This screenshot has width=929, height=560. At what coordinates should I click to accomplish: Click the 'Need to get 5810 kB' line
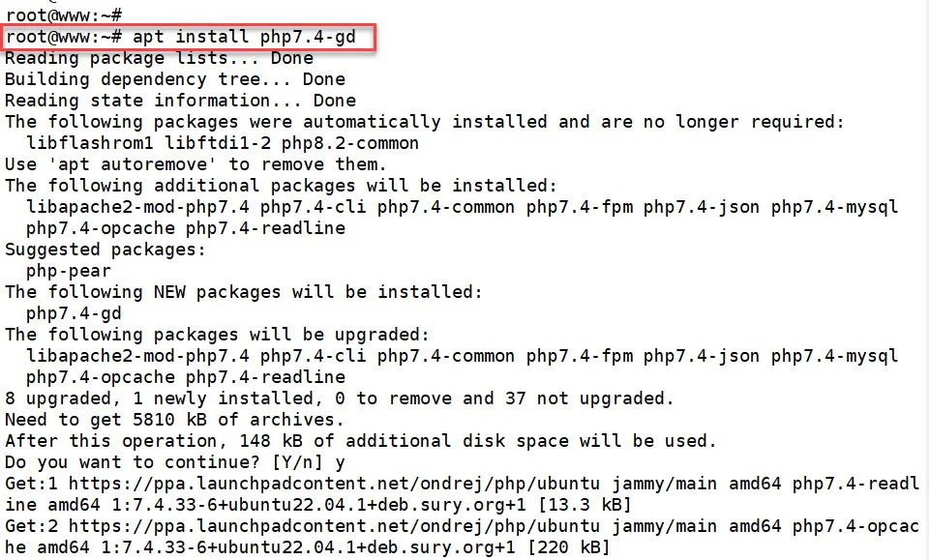coord(174,420)
